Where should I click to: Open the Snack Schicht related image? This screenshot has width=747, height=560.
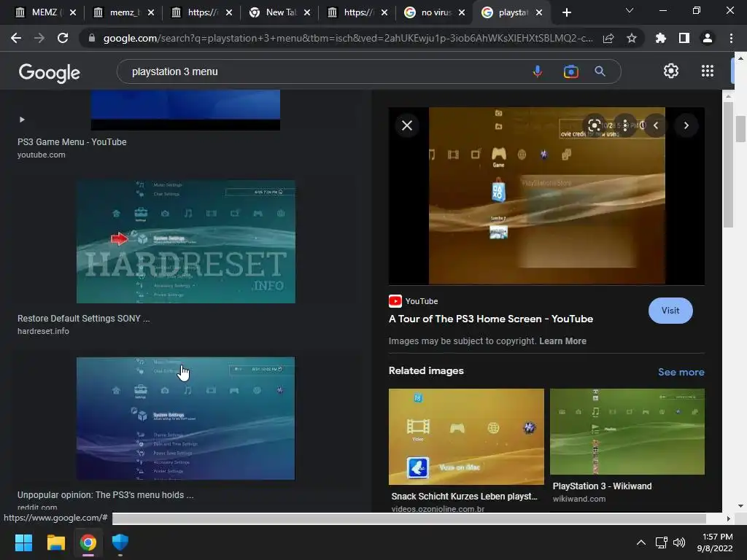tap(466, 436)
